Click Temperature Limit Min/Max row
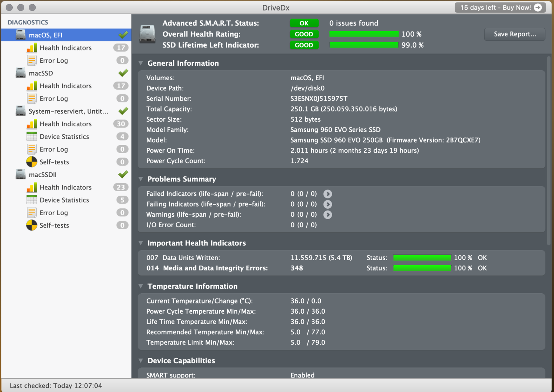 (x=341, y=343)
